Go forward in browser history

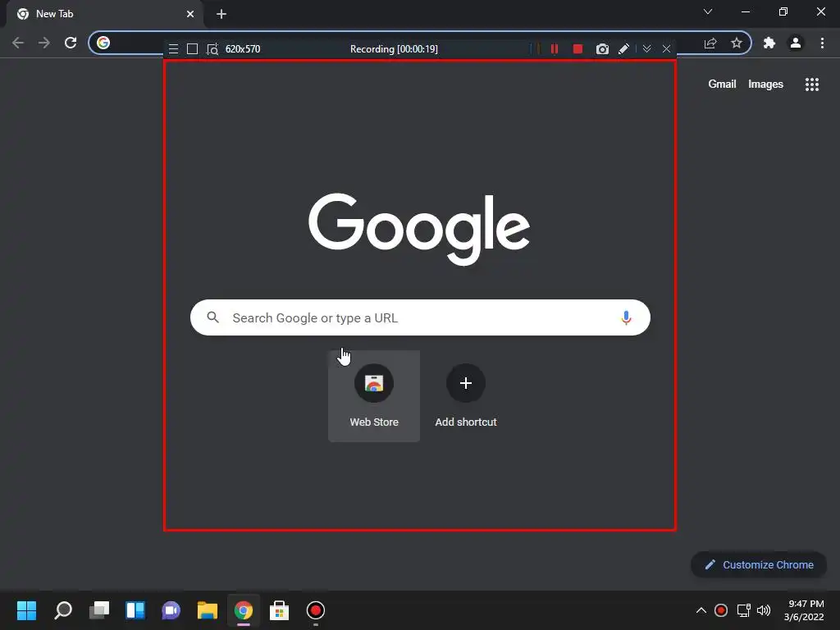click(44, 43)
